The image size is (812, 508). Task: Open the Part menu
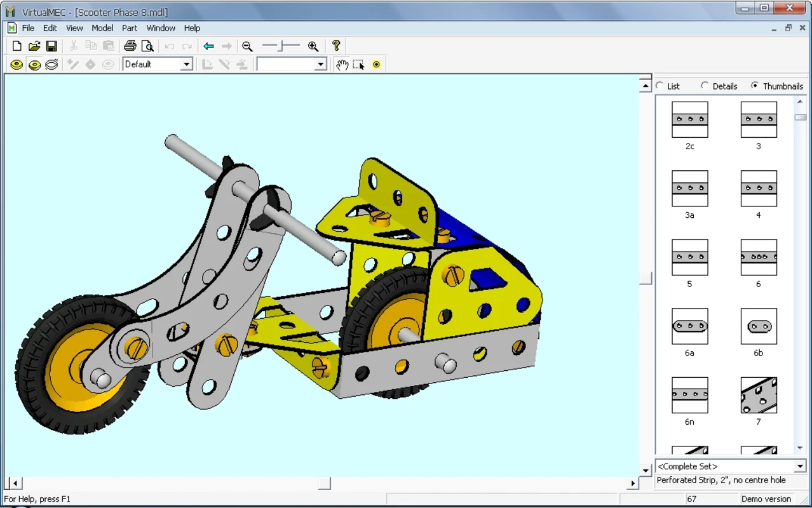(130, 28)
